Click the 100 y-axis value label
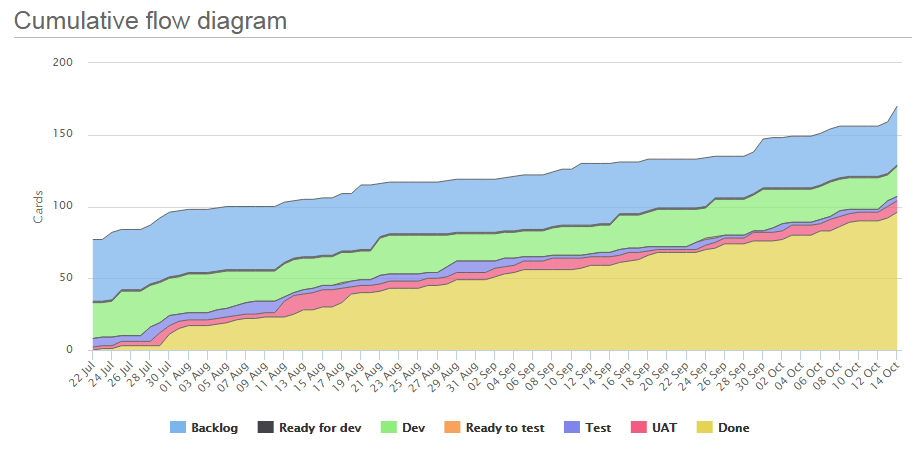918x451 pixels. (68, 207)
